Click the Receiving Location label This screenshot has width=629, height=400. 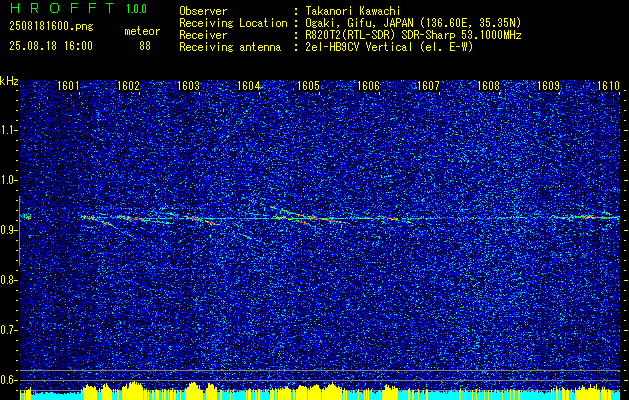pos(233,23)
